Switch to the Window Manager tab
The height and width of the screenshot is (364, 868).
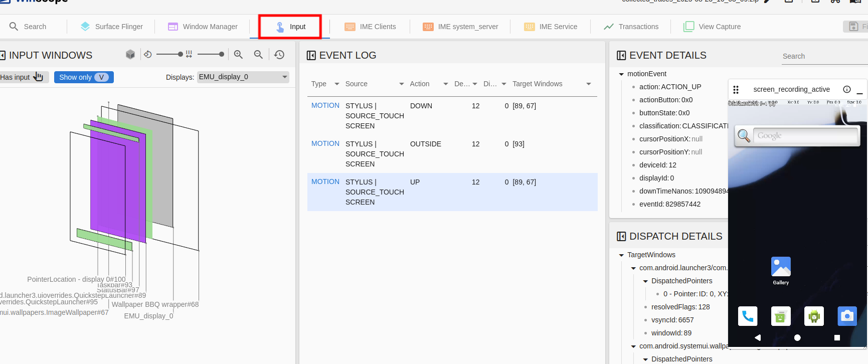click(203, 27)
